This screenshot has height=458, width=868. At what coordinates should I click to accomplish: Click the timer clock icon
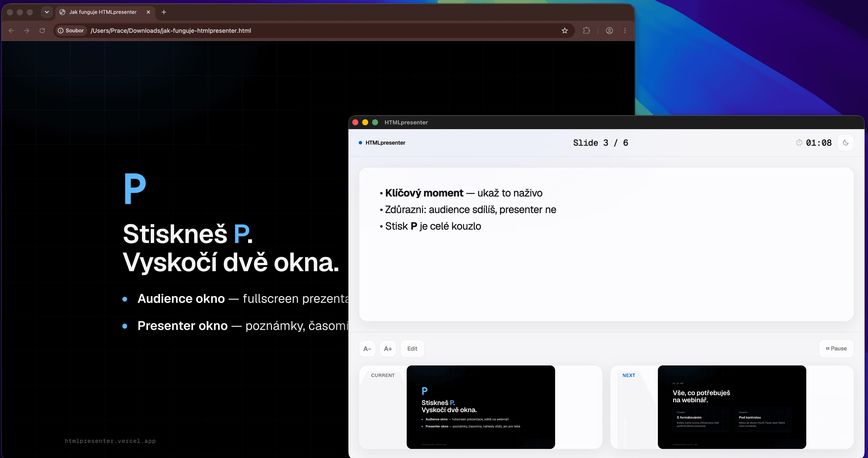click(x=799, y=143)
